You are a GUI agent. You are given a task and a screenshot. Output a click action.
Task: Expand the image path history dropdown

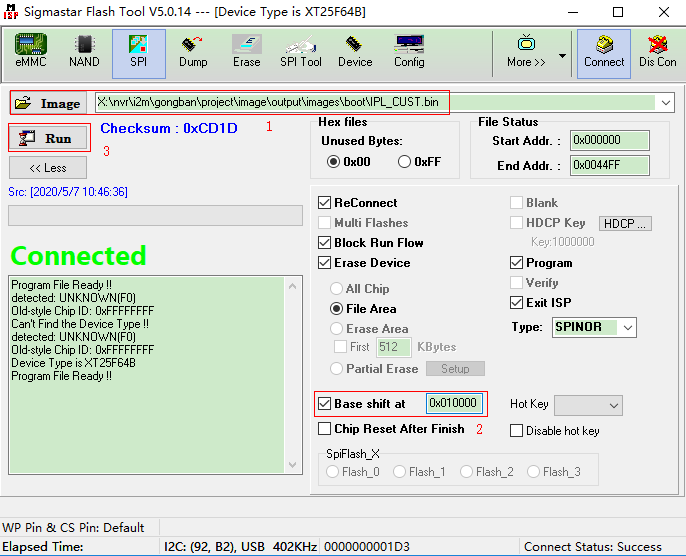coord(665,103)
